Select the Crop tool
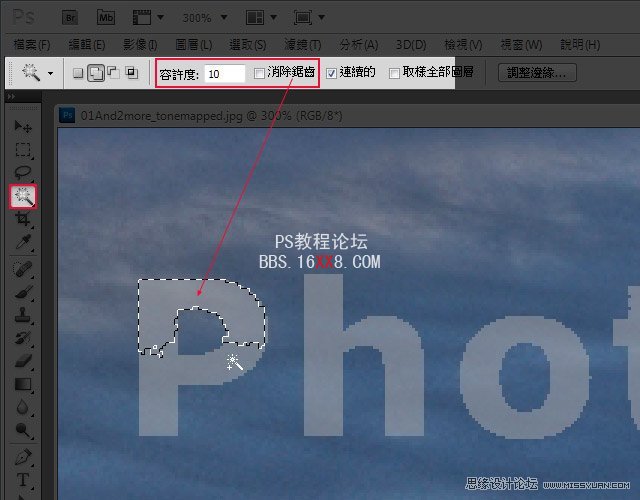640x500 pixels. (23, 219)
